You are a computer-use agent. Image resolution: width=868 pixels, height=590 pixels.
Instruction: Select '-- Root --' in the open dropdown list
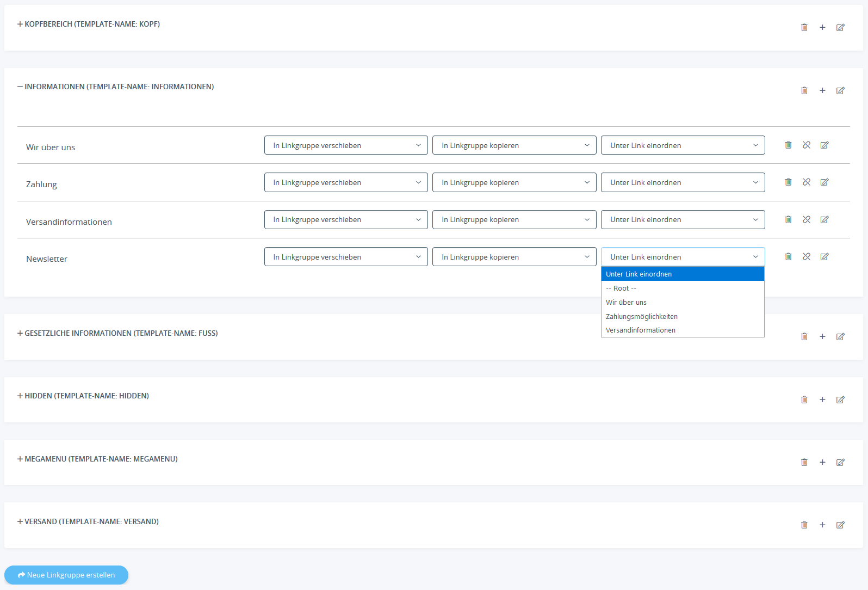click(x=621, y=288)
